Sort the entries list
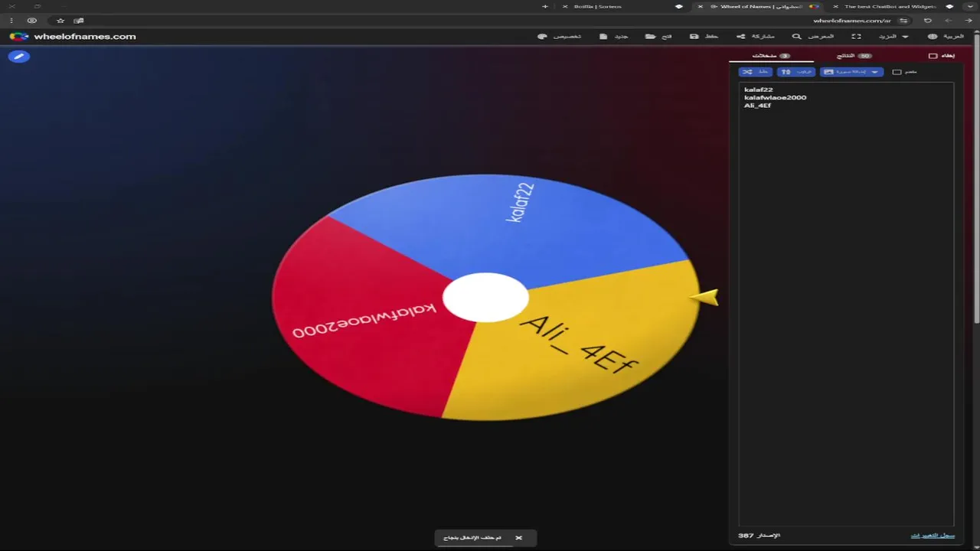 tap(796, 72)
